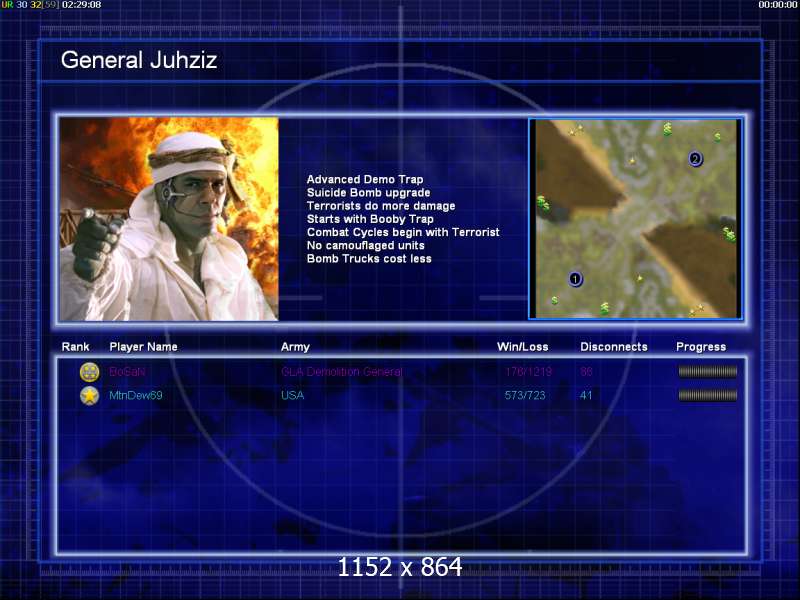
Task: Click the 'Rank' column header
Action: 76,347
